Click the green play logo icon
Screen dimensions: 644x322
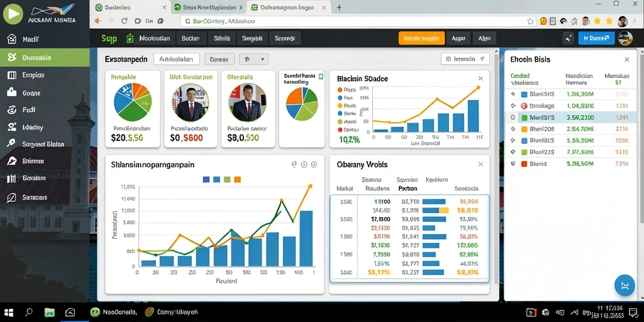(13, 14)
